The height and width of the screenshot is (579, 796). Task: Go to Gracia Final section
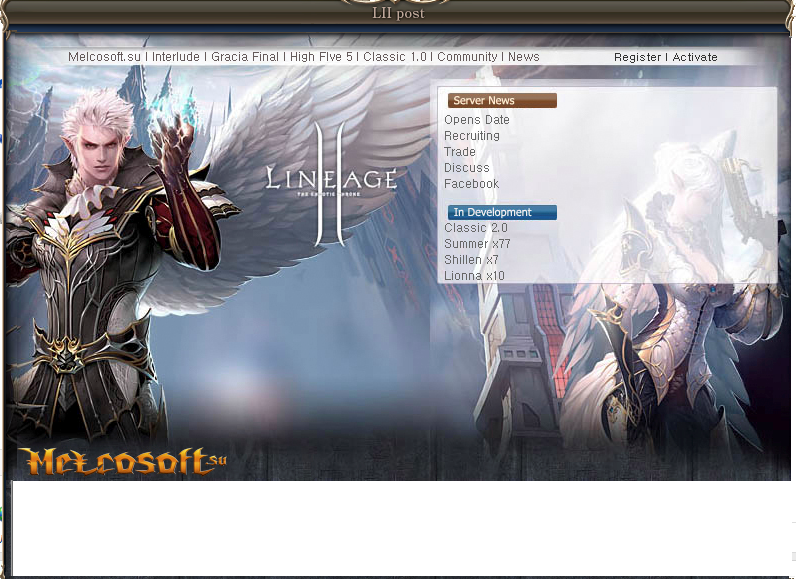[245, 57]
